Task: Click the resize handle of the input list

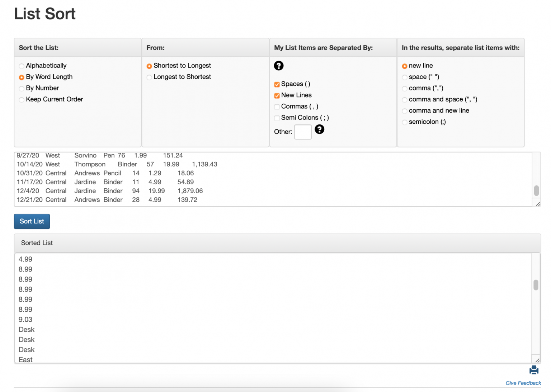Action: (x=538, y=204)
